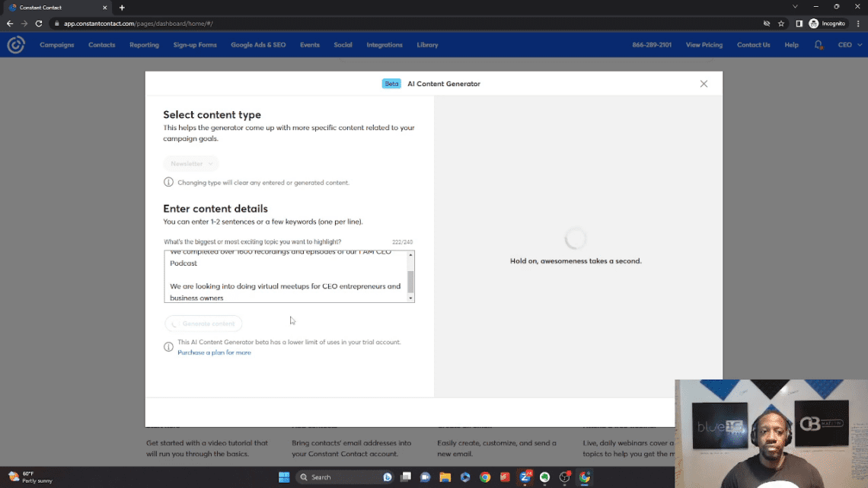Open Task View in the taskbar
868x488 pixels.
click(406, 477)
